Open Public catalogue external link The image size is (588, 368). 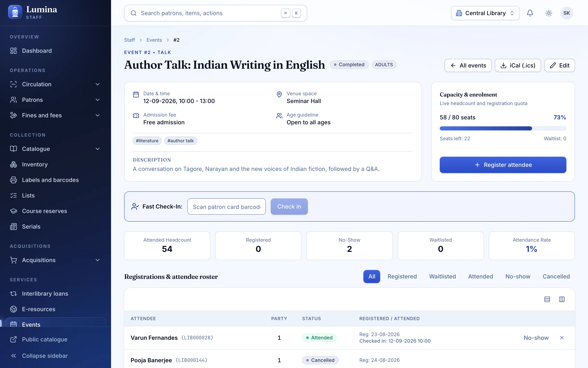click(55, 339)
